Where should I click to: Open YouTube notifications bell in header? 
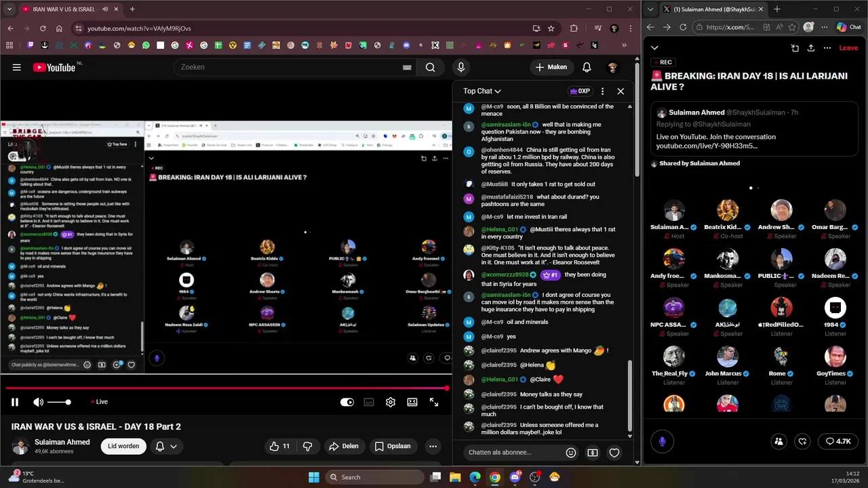pyautogui.click(x=587, y=67)
